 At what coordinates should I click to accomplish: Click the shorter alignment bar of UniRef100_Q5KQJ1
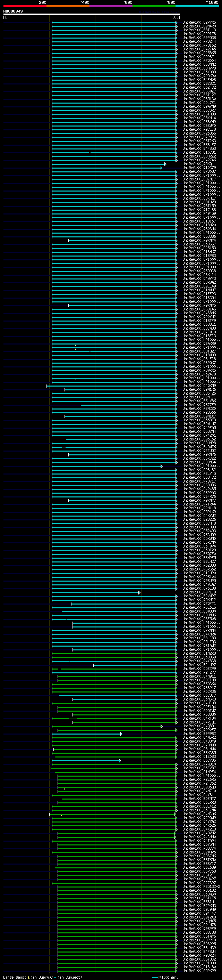click(x=109, y=164)
